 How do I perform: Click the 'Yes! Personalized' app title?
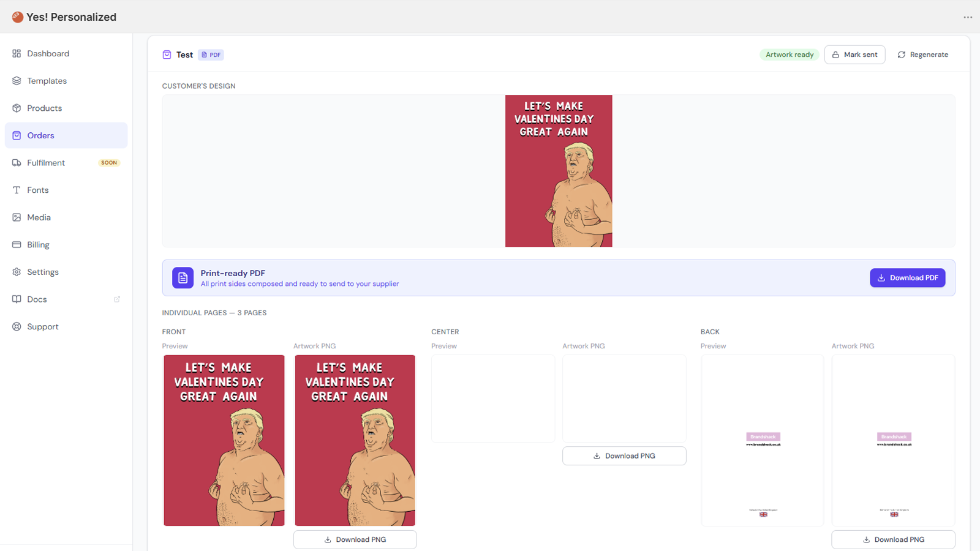[x=71, y=17]
